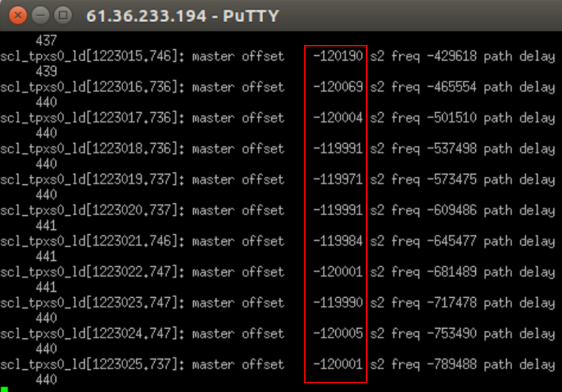Click the timestamp scl_tpxs0_ld[1223017.736]
562x392 pixels.
point(92,118)
